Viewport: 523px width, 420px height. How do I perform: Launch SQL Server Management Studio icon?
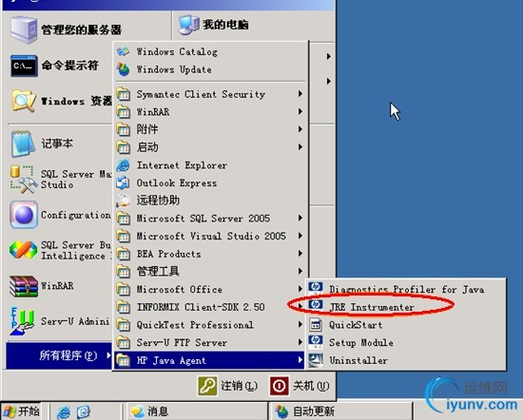tap(24, 180)
